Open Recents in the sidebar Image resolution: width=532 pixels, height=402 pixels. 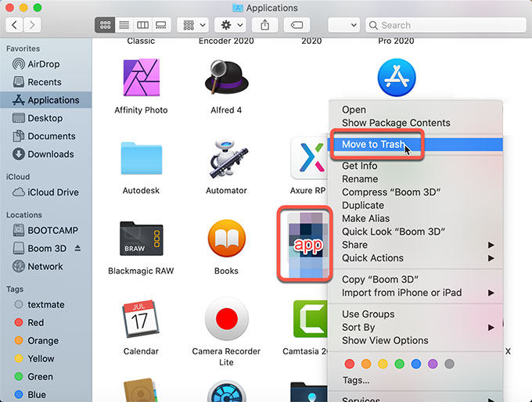(x=45, y=82)
